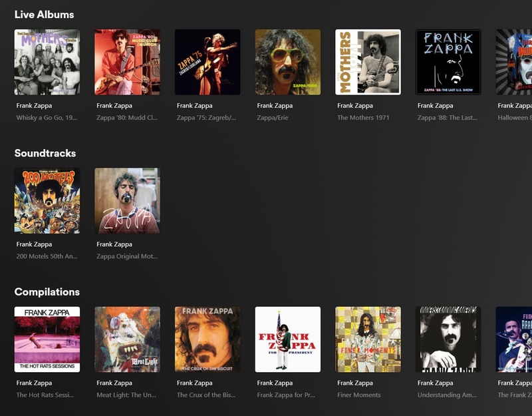532x416 pixels.
Task: Click Frank Zappa artist name above 200 Motels
Action: [35, 244]
